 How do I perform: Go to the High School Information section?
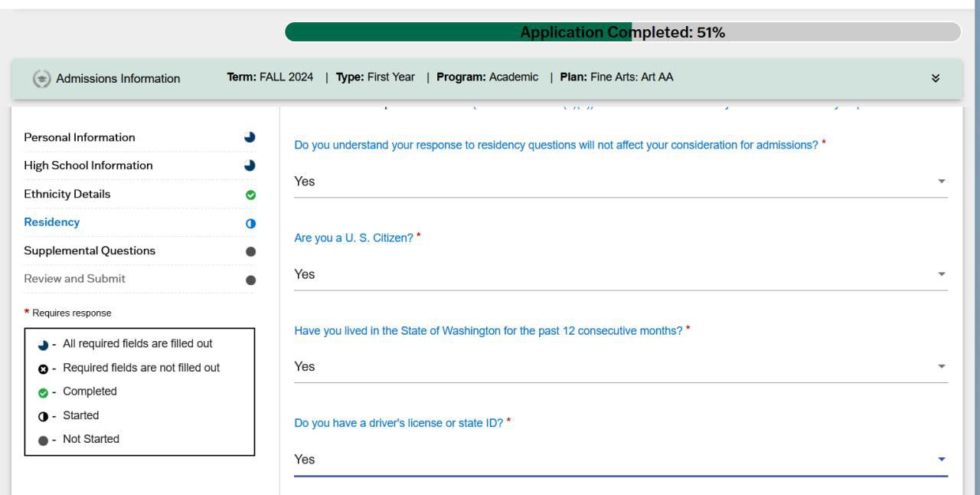coord(88,166)
